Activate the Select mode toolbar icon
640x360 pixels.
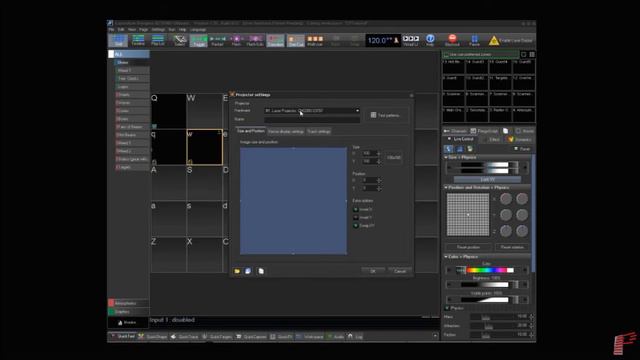[x=179, y=40]
